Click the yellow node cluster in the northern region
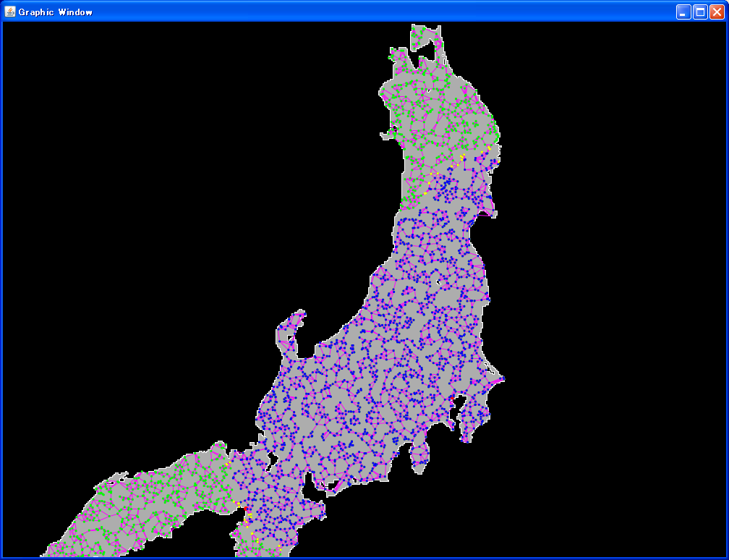The image size is (729, 560). click(x=461, y=158)
